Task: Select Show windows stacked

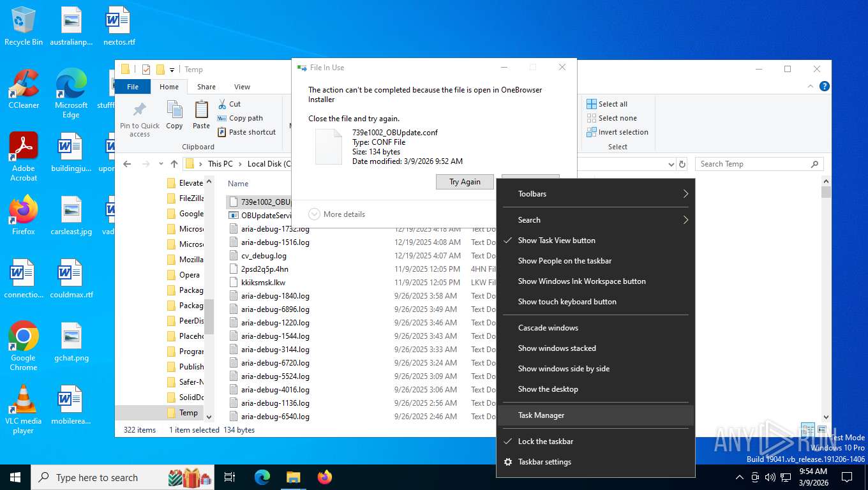Action: (595, 348)
